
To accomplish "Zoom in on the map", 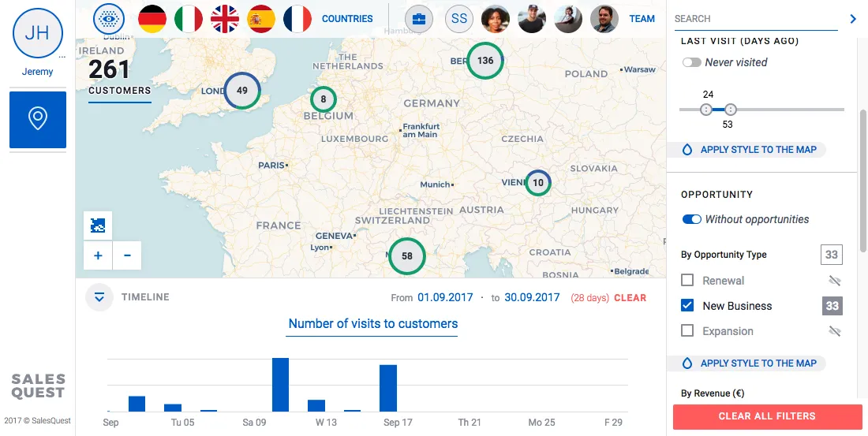I will [x=98, y=255].
